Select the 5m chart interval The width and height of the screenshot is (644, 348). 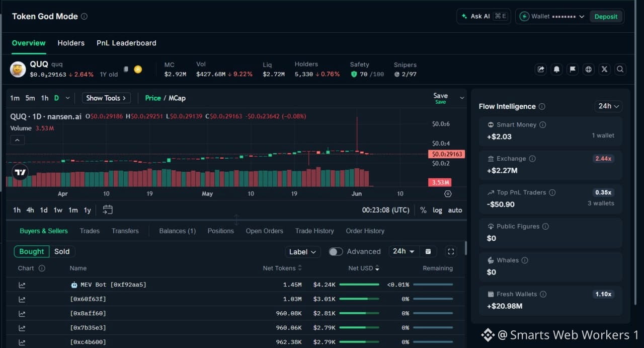click(x=30, y=98)
